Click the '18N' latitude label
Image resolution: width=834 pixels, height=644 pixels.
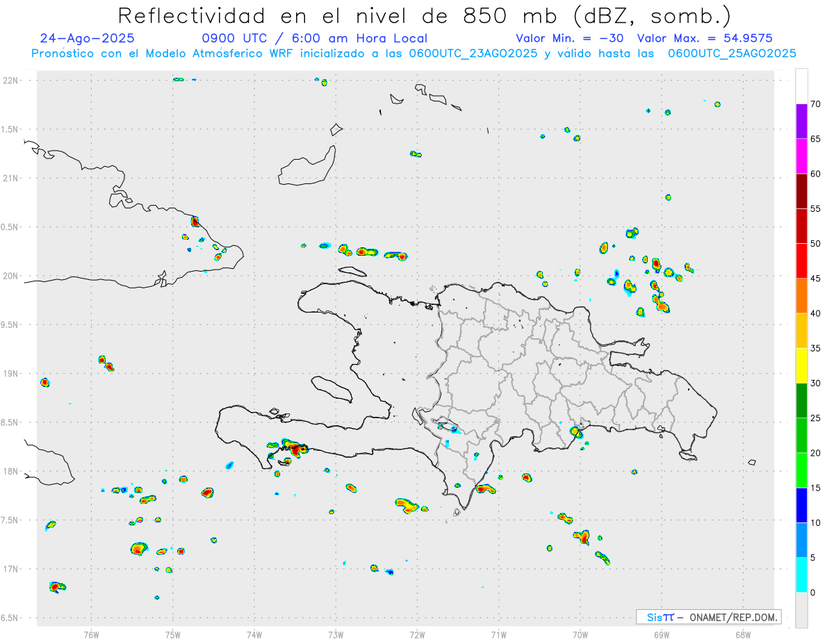(x=11, y=472)
